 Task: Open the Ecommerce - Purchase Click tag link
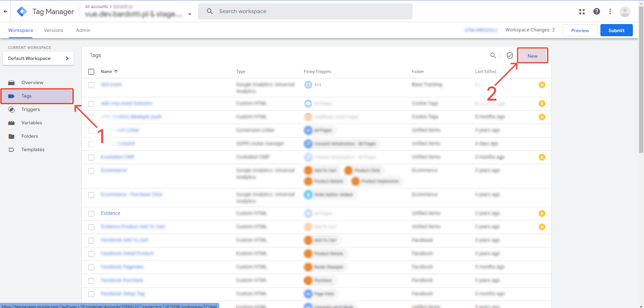coord(132,194)
